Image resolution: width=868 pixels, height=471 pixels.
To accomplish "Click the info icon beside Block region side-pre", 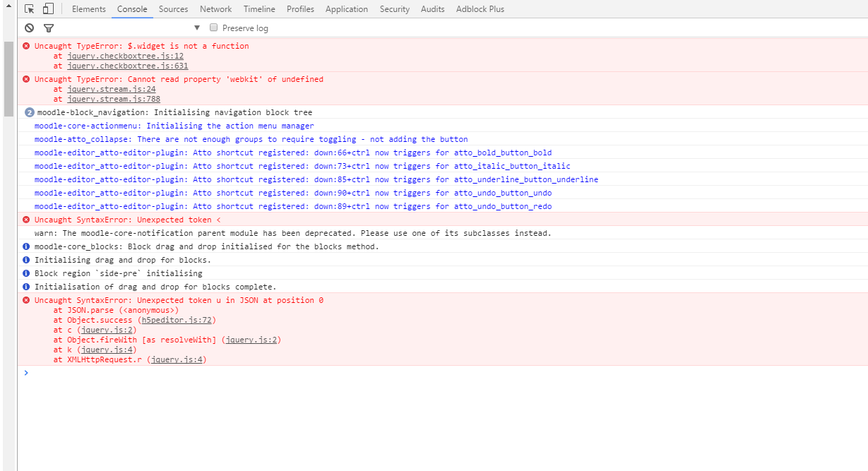I will [x=27, y=273].
